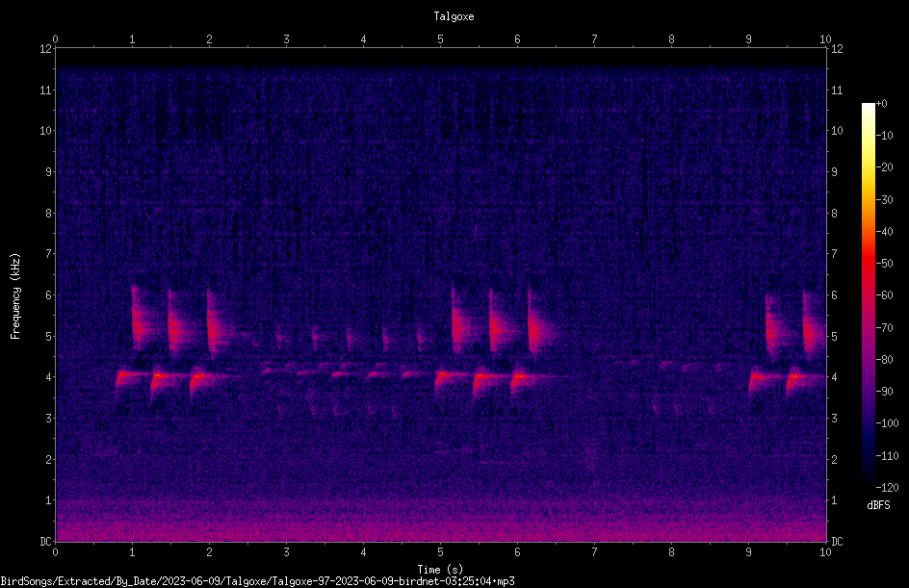Click "2" on the top time axis
Screen dimensions: 909x588
pos(209,38)
